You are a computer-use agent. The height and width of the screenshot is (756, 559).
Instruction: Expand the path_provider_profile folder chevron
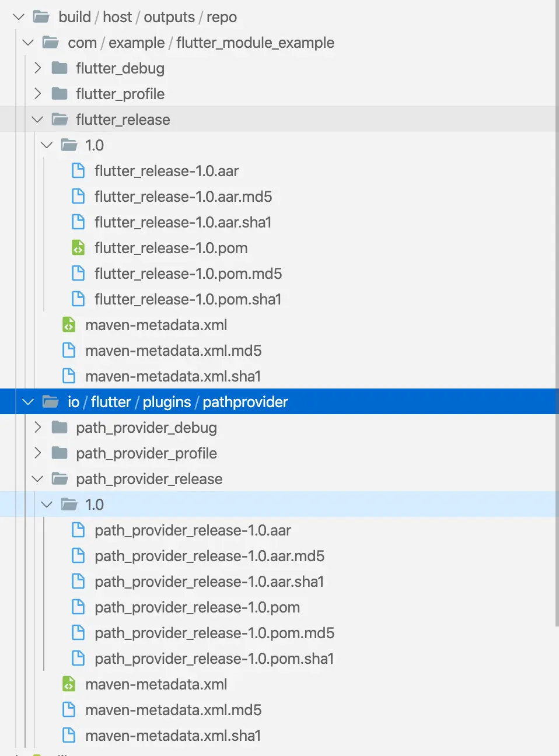coord(38,453)
